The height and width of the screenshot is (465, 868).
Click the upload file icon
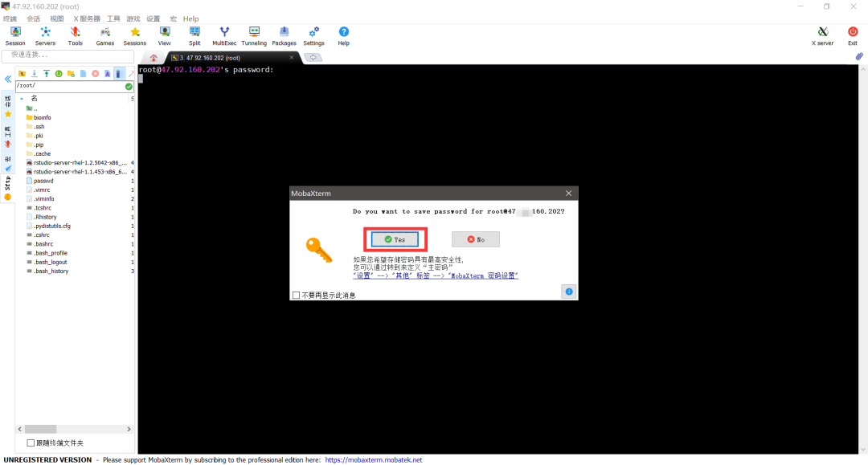46,73
